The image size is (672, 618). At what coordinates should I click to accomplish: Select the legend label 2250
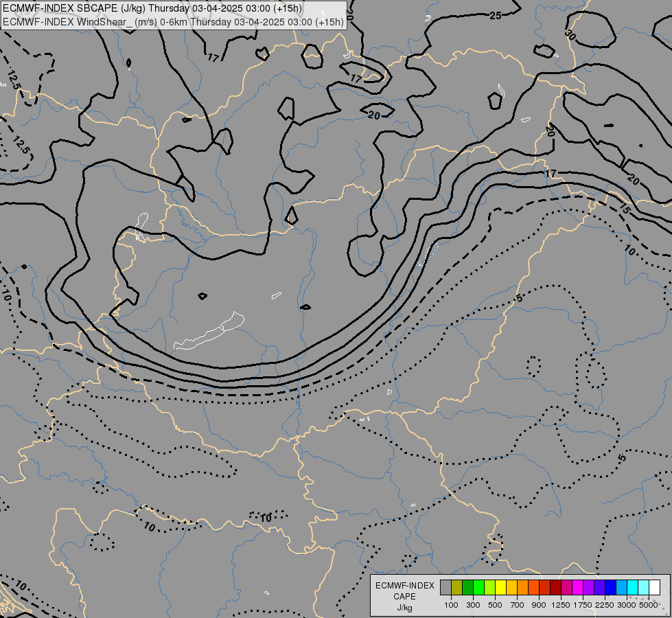pyautogui.click(x=605, y=605)
